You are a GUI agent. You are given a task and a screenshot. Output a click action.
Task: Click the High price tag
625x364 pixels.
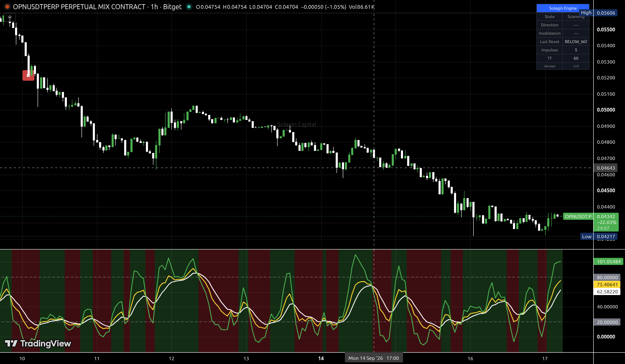(x=587, y=13)
